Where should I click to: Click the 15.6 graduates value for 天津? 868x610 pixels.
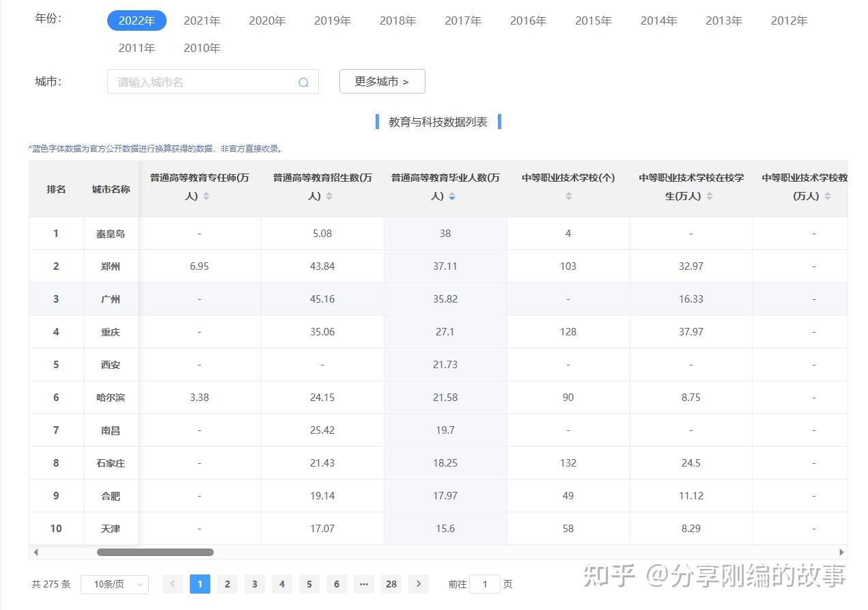click(x=445, y=529)
